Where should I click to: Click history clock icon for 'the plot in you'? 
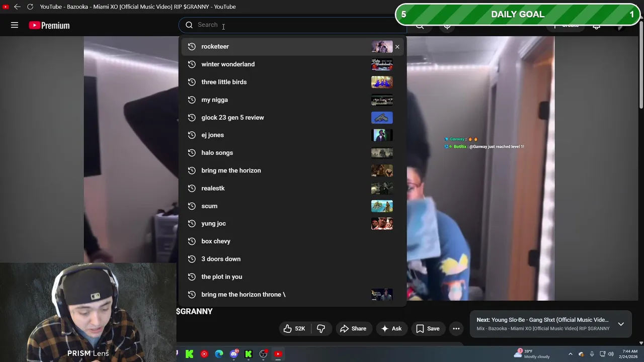click(191, 277)
